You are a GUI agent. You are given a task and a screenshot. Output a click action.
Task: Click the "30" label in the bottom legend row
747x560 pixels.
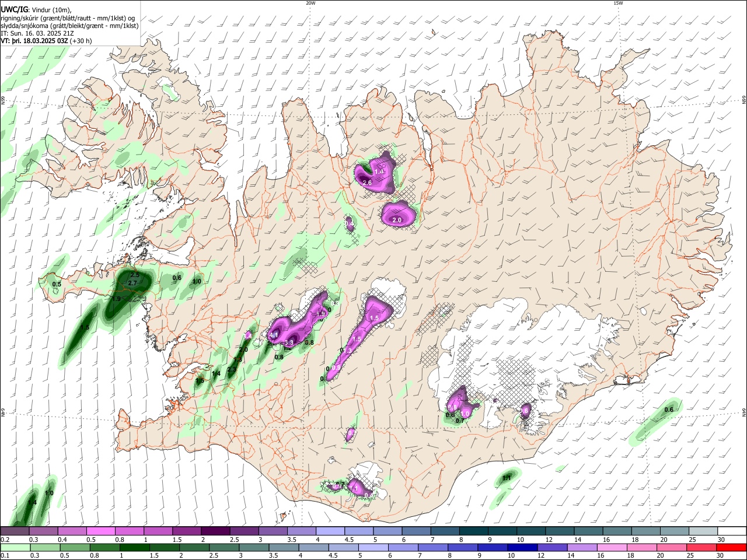pyautogui.click(x=721, y=556)
